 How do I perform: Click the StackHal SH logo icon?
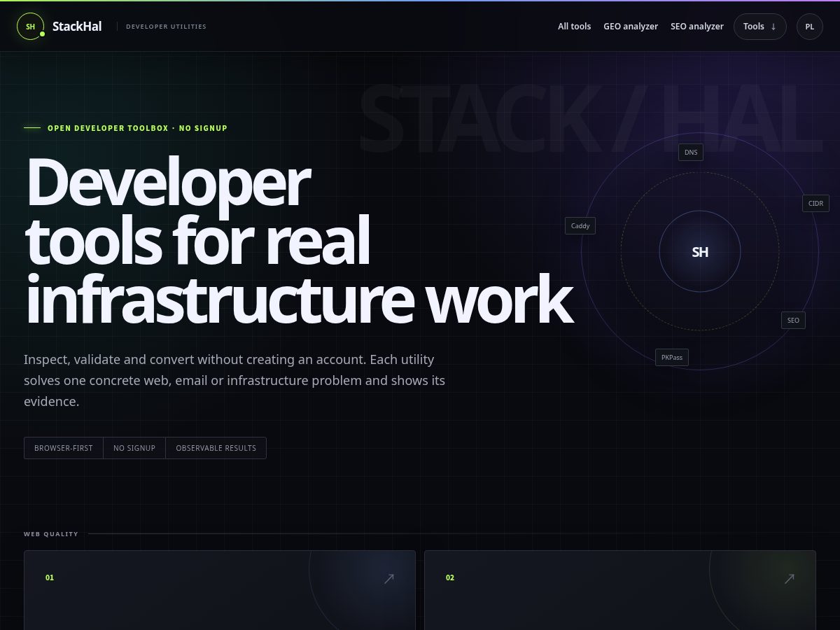pos(30,27)
